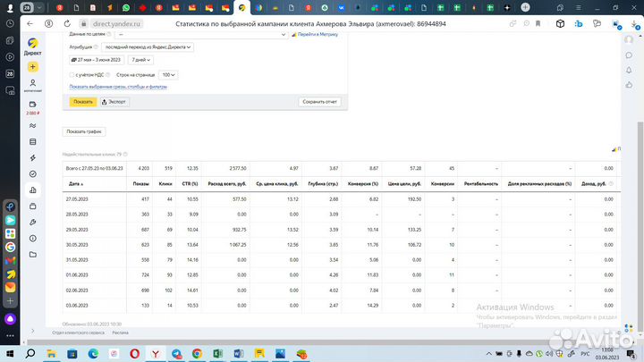Open the wallet balance icon showing 2 080 ₽
Screen dimensions: 644x362
[x=33, y=104]
